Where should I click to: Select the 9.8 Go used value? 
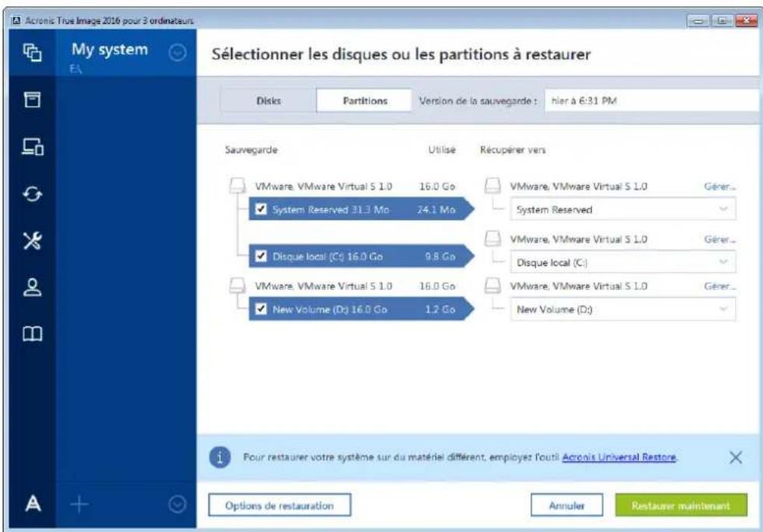coord(440,257)
